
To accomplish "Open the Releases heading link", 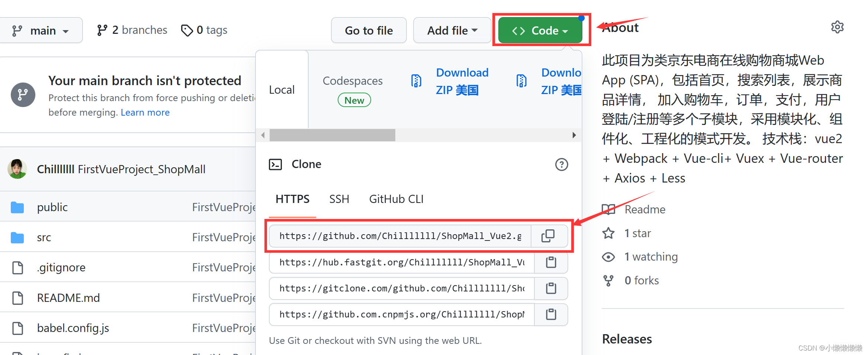I will [627, 339].
